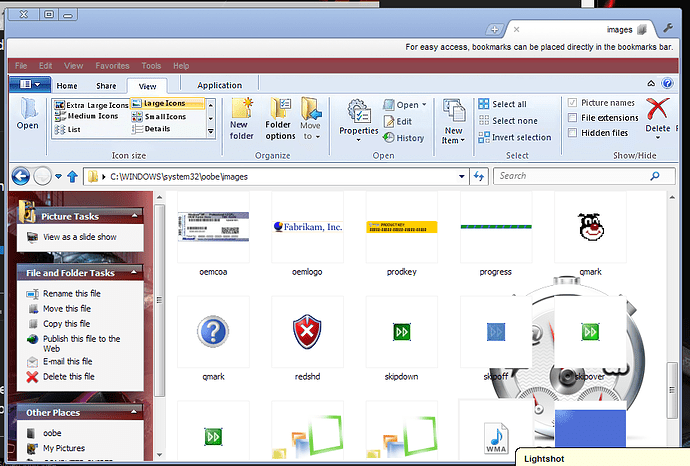Expand the address bar history dropdown
Viewport: 690px width, 466px height.
462,176
